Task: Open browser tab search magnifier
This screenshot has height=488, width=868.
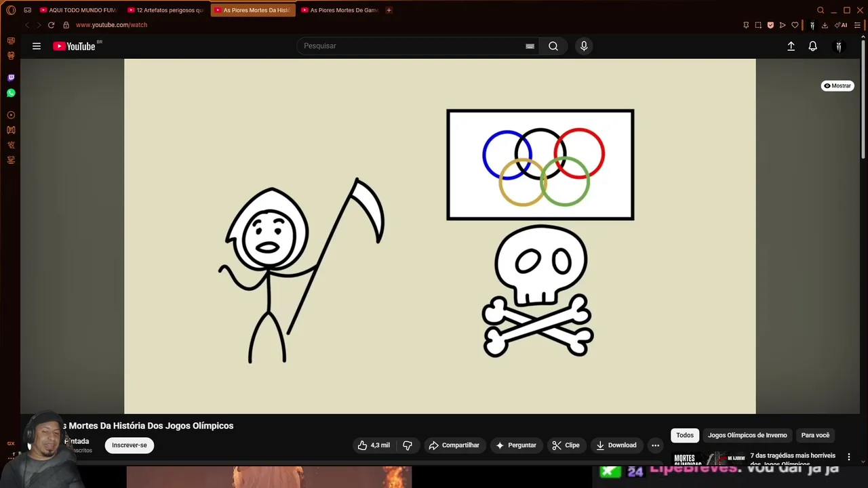Action: click(x=821, y=10)
